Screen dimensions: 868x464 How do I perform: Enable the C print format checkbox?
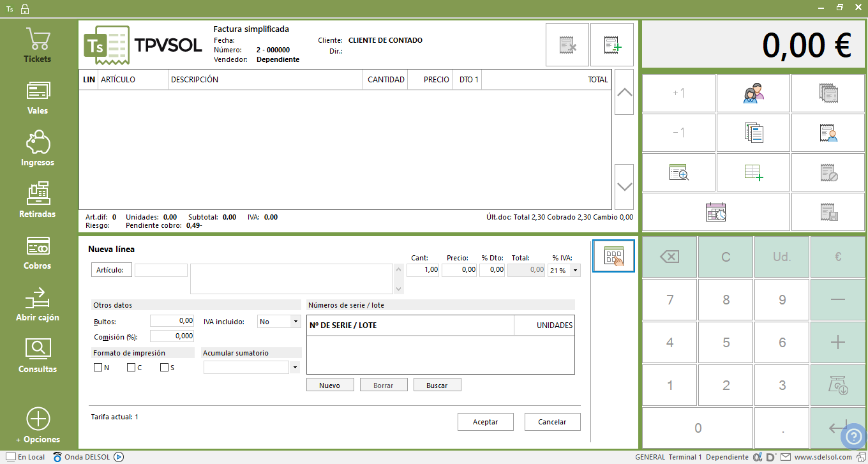131,368
